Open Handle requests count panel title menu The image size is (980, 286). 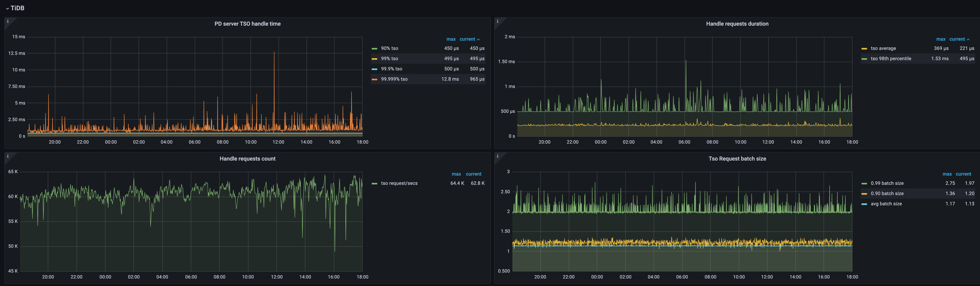pyautogui.click(x=247, y=159)
